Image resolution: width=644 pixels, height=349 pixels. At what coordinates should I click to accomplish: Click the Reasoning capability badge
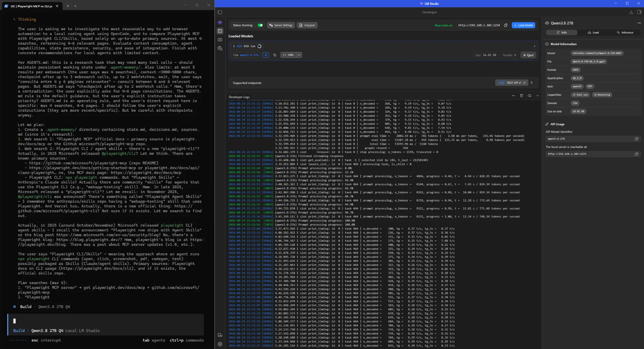602,95
